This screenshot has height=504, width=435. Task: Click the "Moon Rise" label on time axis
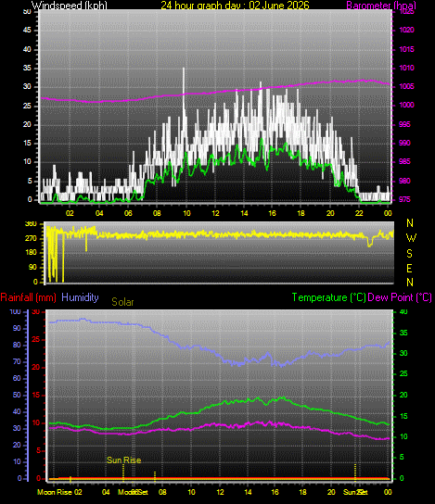[55, 492]
